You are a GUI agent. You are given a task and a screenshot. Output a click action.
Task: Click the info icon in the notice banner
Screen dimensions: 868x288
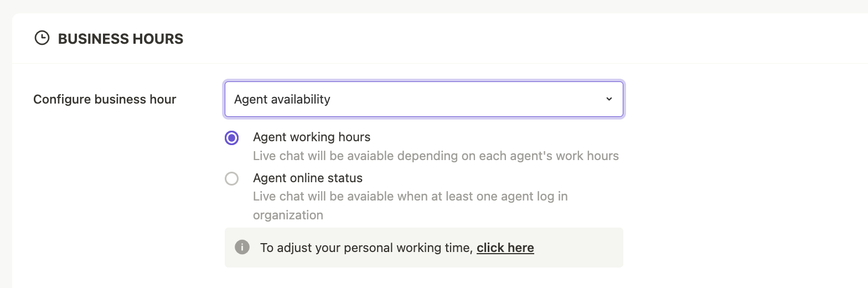241,247
